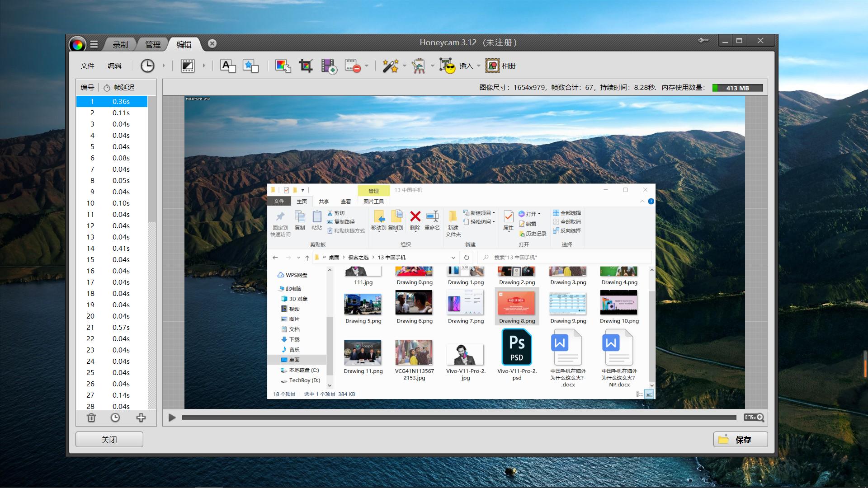868x488 pixels.
Task: Click the delete frames film icon
Action: pos(353,66)
